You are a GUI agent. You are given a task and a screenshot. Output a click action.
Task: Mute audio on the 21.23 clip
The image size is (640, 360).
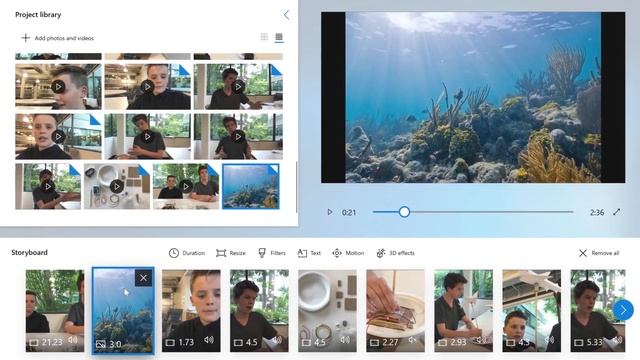tap(73, 340)
